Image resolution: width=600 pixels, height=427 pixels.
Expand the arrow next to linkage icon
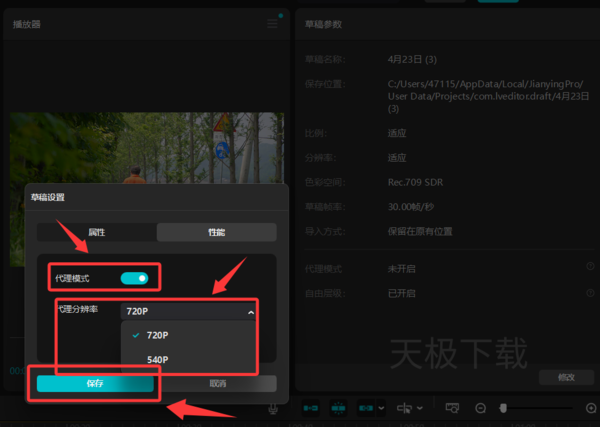[x=381, y=408]
